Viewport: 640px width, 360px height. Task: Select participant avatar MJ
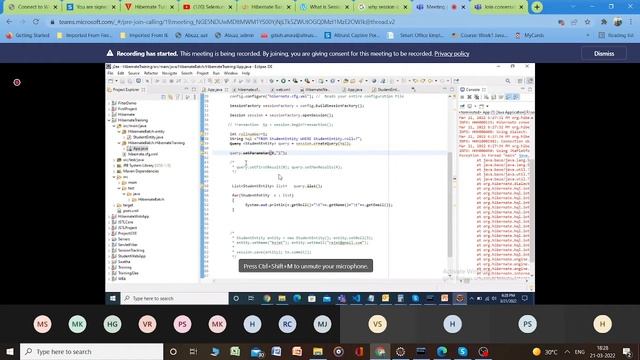point(322,324)
